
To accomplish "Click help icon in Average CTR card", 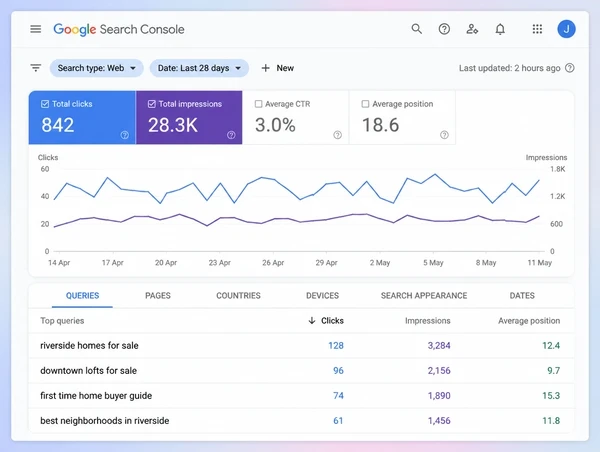I will point(338,135).
